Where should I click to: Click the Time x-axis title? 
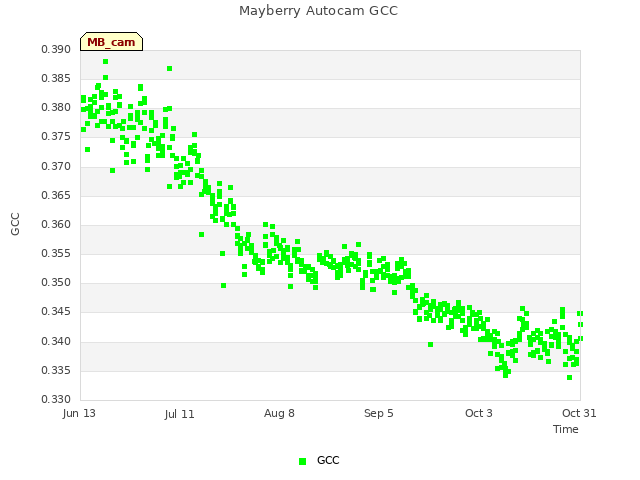[566, 429]
